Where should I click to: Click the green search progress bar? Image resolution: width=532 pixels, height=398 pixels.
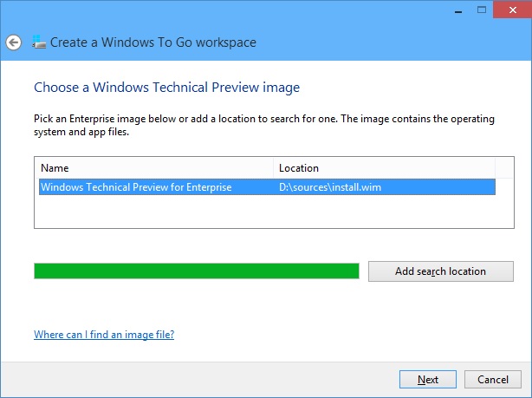[x=197, y=271]
